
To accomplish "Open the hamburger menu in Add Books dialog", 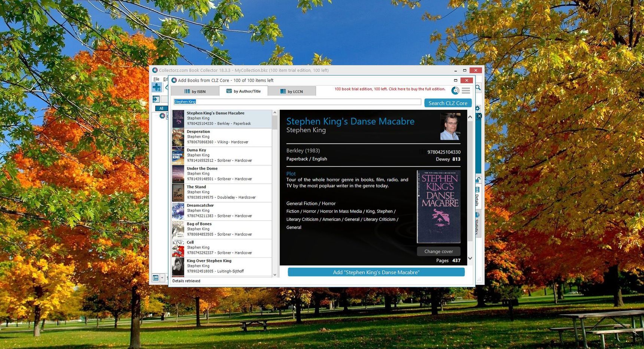I will click(x=466, y=90).
